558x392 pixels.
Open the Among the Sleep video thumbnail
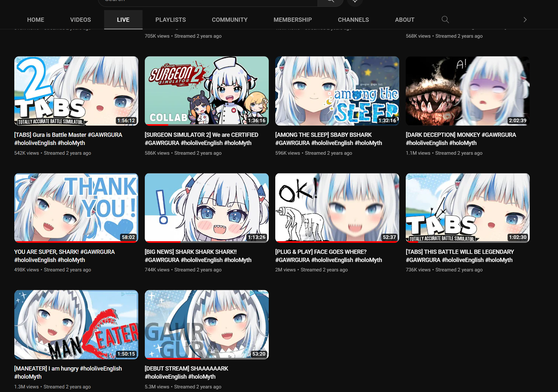tap(337, 91)
